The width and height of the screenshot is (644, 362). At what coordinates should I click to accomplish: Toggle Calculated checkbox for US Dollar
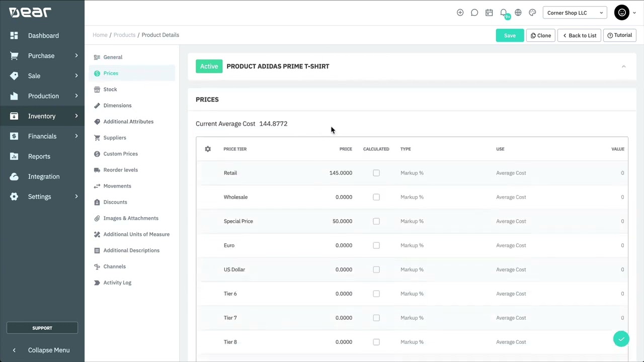coord(376,269)
